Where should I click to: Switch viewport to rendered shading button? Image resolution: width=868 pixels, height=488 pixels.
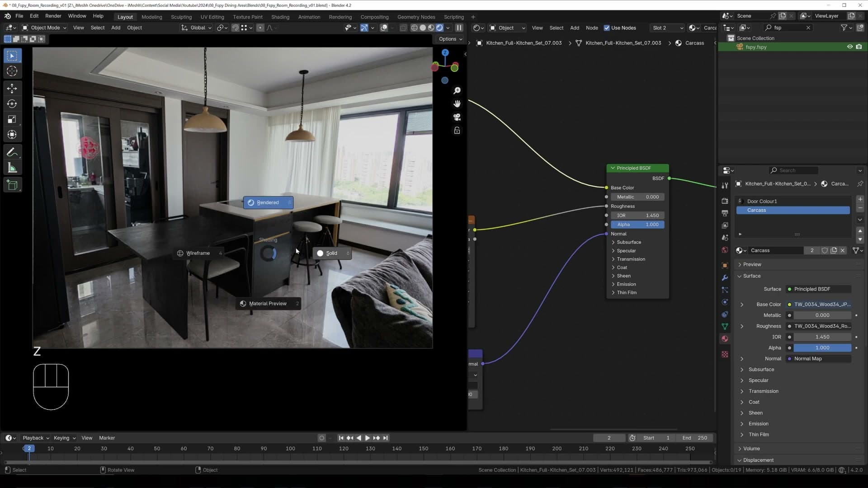(x=439, y=28)
